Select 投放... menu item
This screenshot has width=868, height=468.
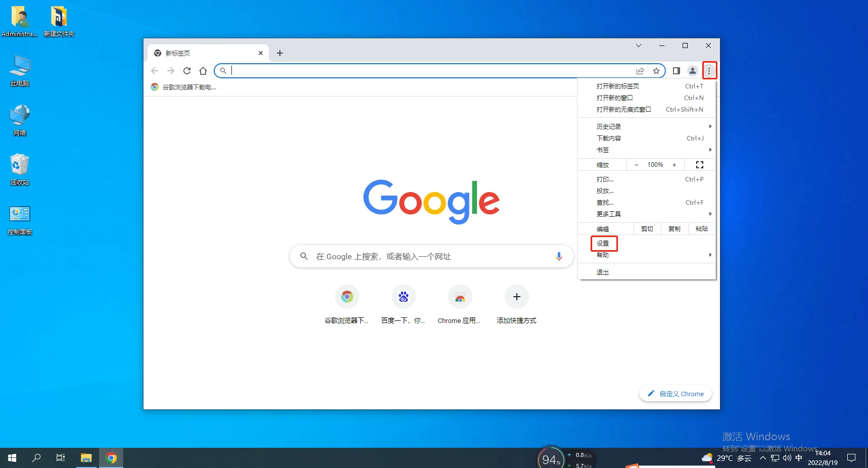tap(647, 191)
